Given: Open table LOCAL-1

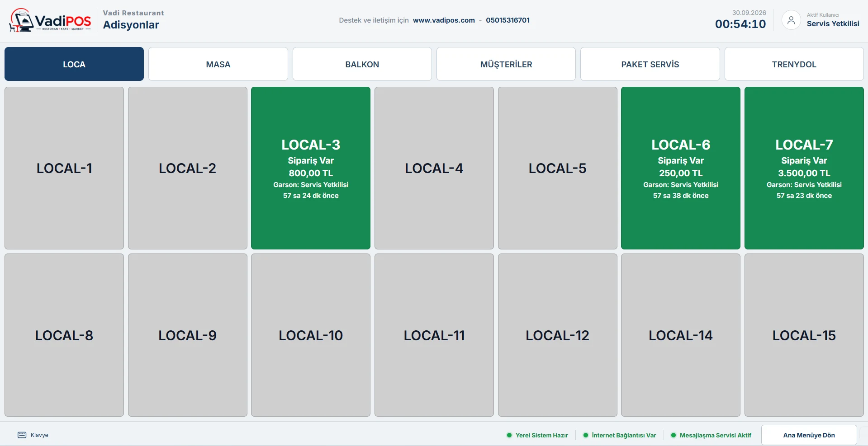Looking at the screenshot, I should point(64,168).
